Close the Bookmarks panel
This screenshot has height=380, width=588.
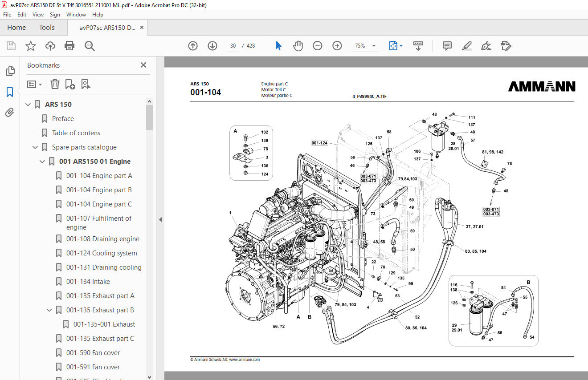(x=143, y=65)
